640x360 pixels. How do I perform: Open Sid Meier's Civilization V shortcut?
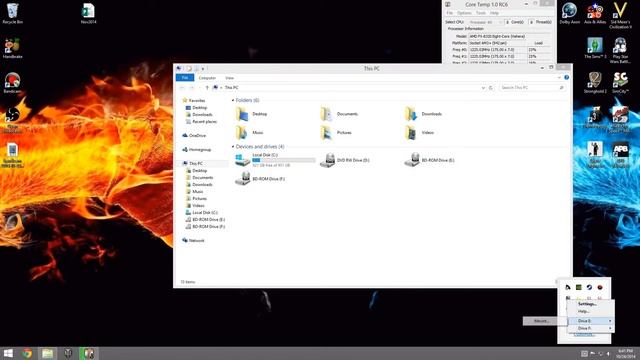(620, 16)
